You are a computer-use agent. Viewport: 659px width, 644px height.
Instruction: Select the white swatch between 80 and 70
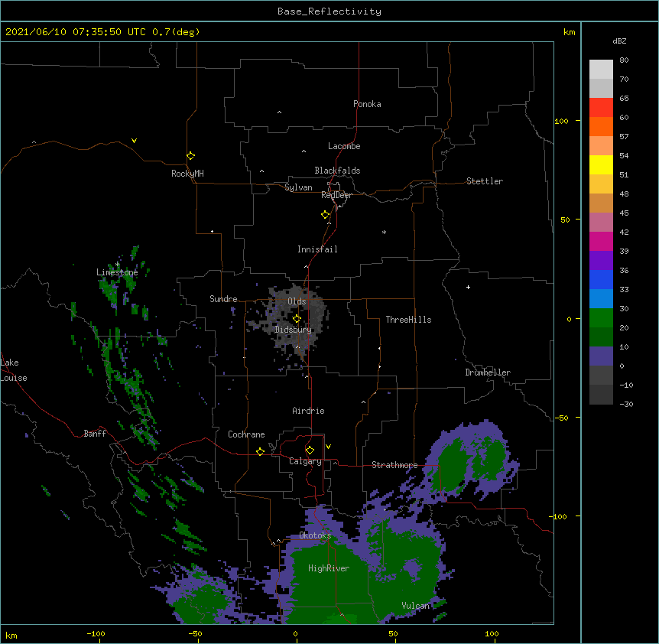[x=601, y=69]
